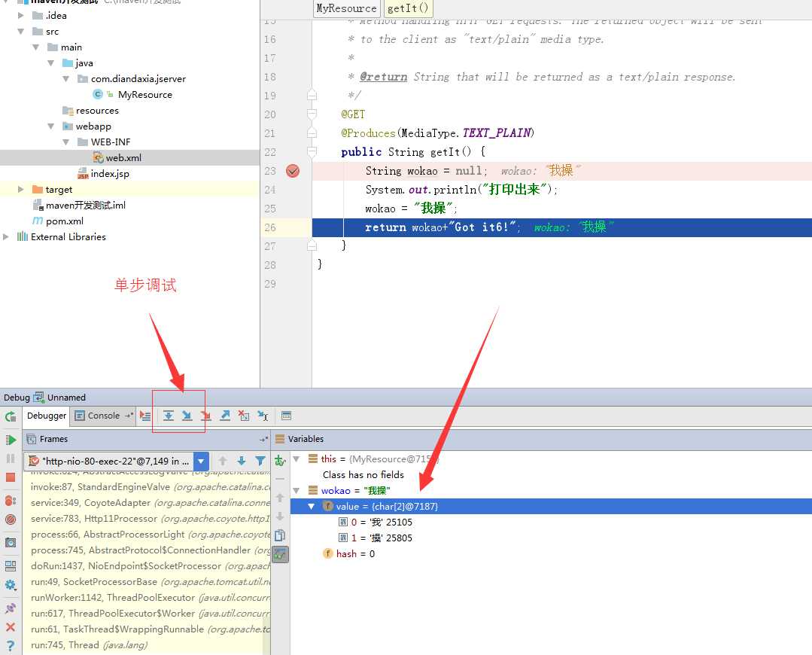
Task: Stop the debug session (red square)
Action: pyautogui.click(x=11, y=477)
